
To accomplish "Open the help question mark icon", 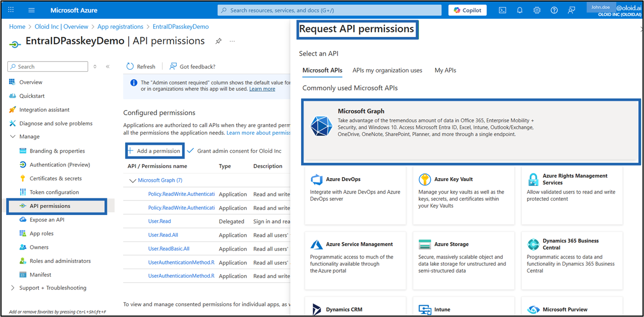I will point(554,10).
